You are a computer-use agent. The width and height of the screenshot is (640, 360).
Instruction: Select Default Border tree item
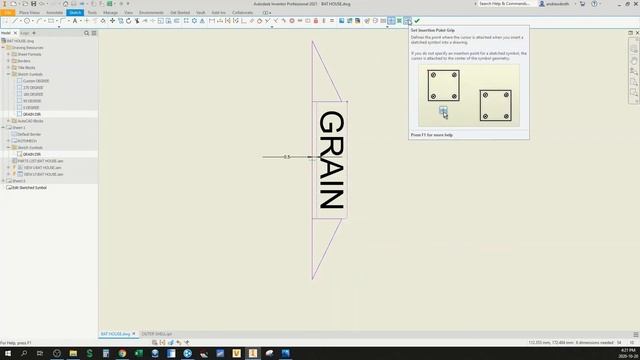[x=29, y=134]
